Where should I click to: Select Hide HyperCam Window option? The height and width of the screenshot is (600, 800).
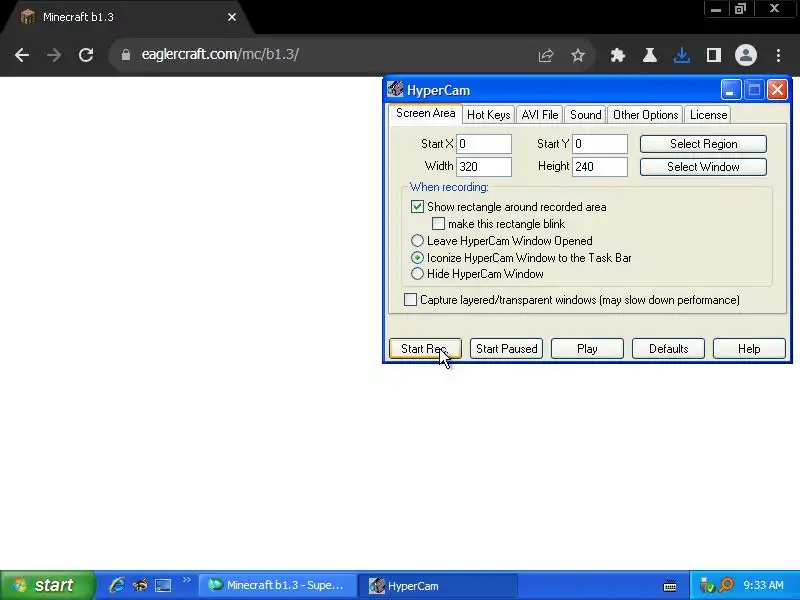[x=417, y=274]
